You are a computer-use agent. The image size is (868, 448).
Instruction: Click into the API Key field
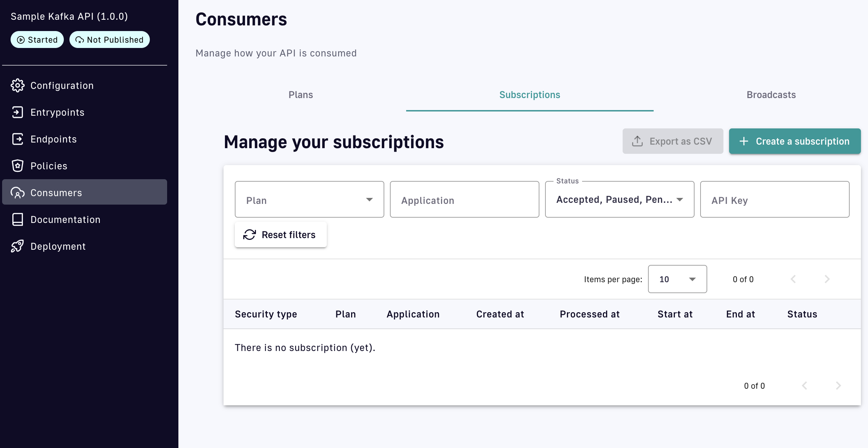click(775, 199)
